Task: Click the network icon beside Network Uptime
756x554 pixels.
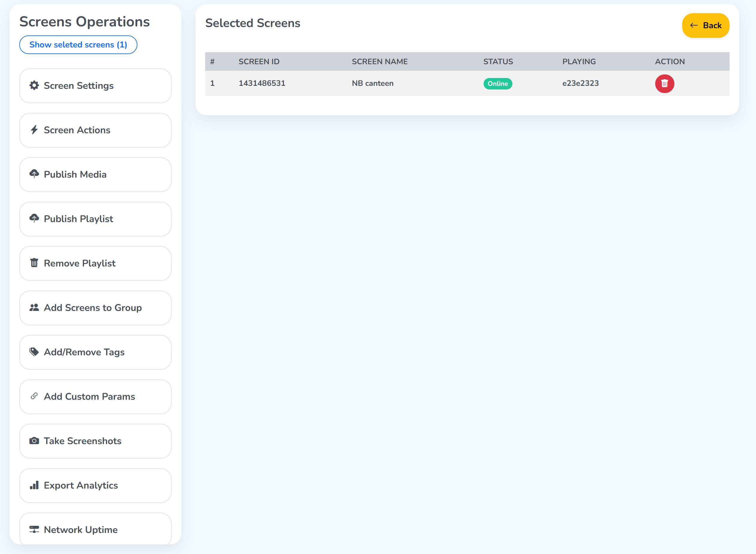Action: click(x=34, y=529)
